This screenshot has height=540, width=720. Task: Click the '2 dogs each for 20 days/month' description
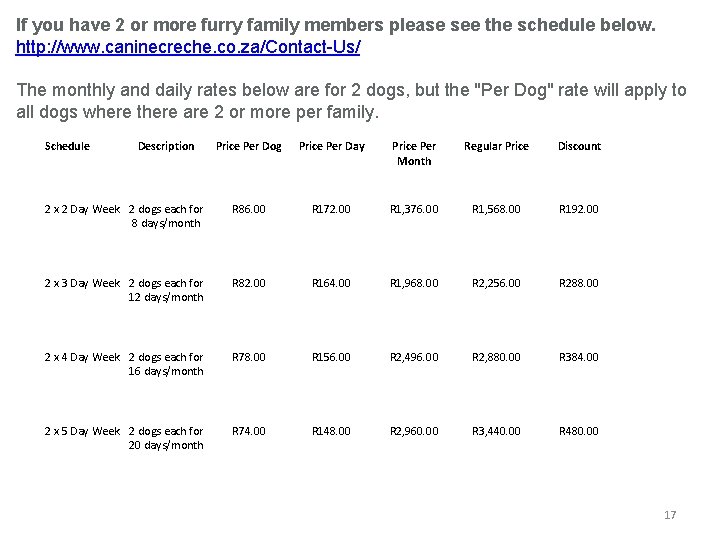(166, 438)
